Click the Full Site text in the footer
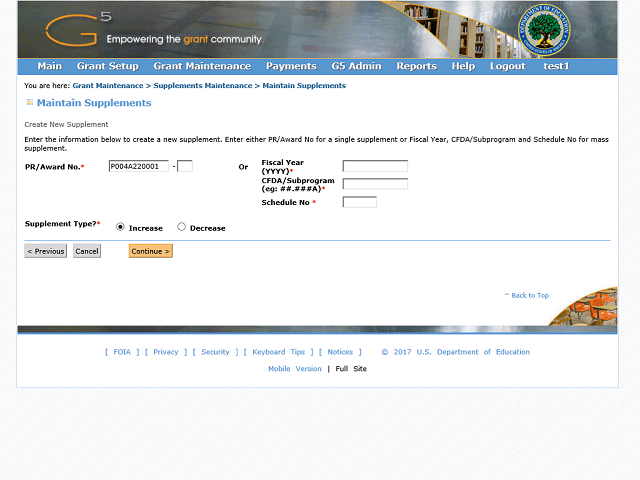The height and width of the screenshot is (480, 640). (351, 369)
